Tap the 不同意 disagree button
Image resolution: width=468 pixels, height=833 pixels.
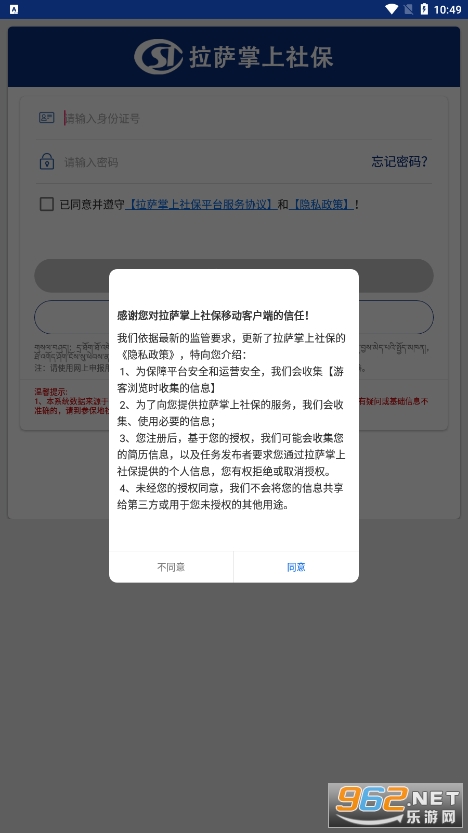[x=171, y=567]
